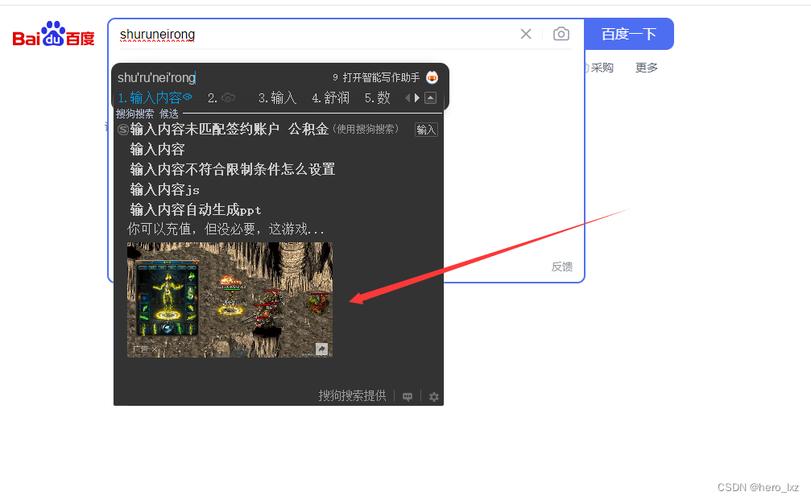Open the 更多 menu link

pos(647,68)
